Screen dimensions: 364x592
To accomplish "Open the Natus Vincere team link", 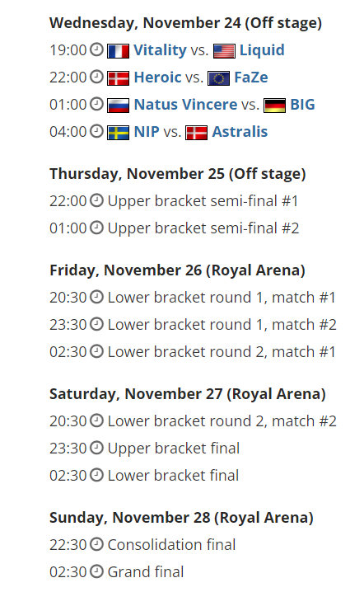I will (x=185, y=104).
